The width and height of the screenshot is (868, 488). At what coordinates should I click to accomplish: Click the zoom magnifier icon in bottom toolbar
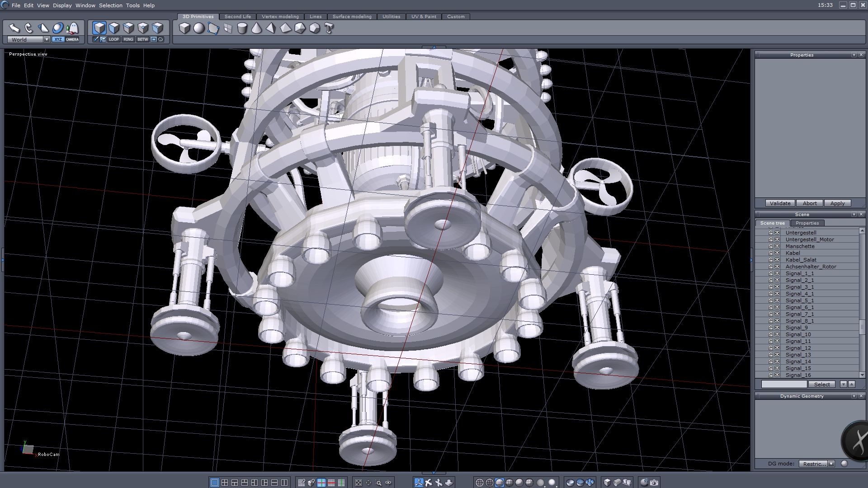pyautogui.click(x=378, y=483)
